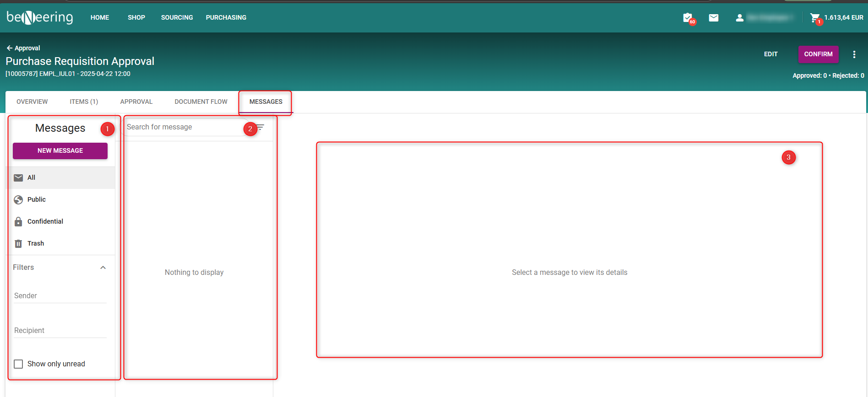Click the Search for message field
The image size is (868, 397).
pyautogui.click(x=183, y=127)
